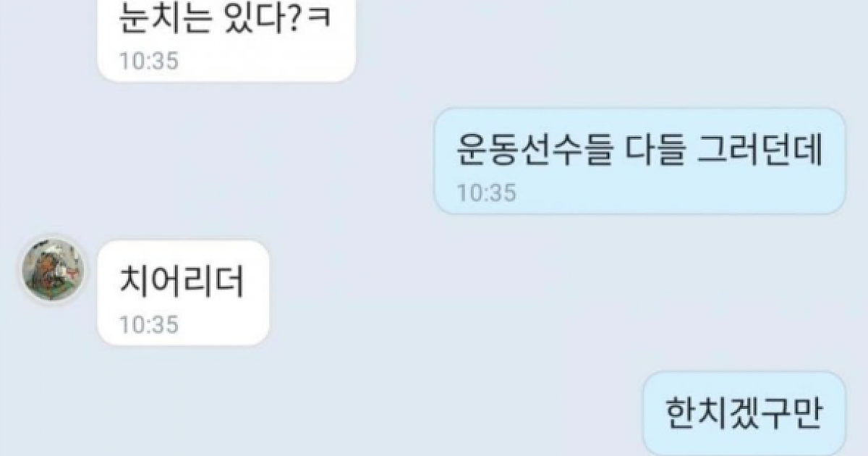This screenshot has height=456, width=868.
Task: Select the '운동선수들 다들 그러던데' message bubble
Action: pyautogui.click(x=639, y=161)
